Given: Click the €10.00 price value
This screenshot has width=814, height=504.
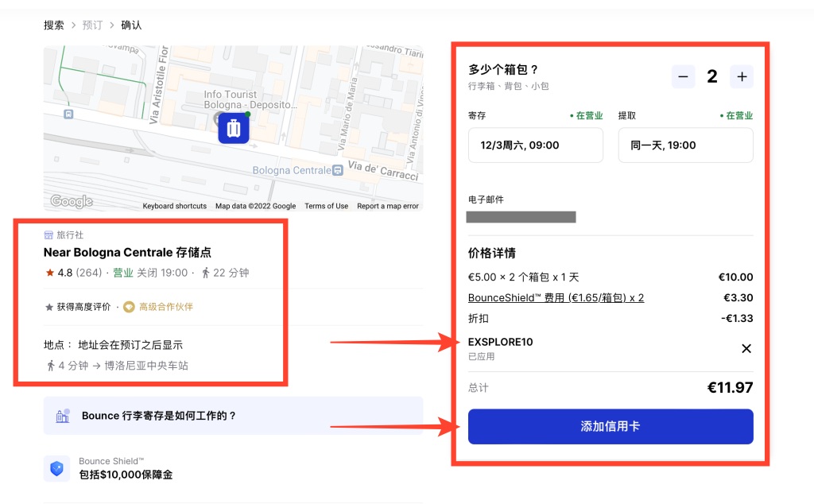Looking at the screenshot, I should 735,277.
